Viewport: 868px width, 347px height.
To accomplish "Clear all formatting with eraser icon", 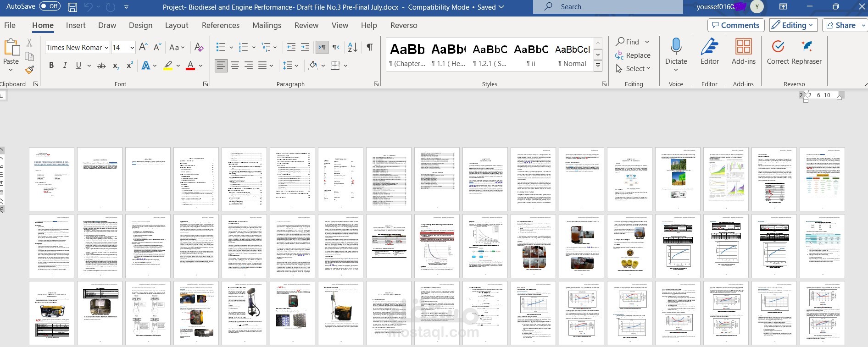I will tap(199, 47).
